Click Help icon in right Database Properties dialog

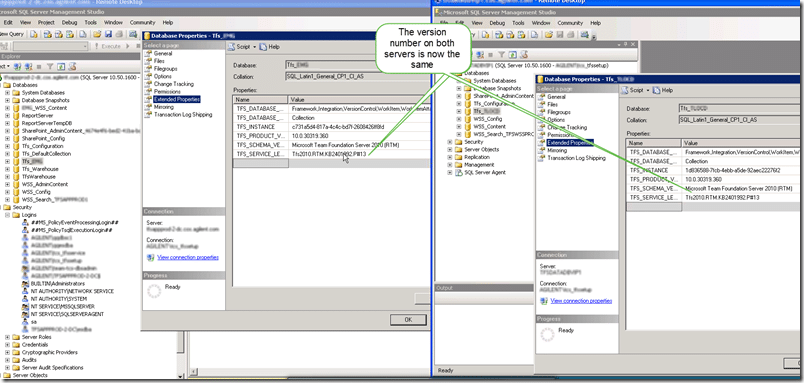click(662, 90)
